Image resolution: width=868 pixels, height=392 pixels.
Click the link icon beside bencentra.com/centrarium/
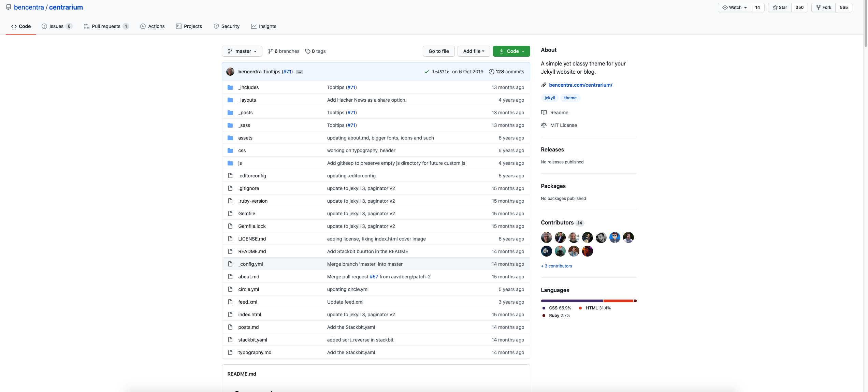pos(544,85)
